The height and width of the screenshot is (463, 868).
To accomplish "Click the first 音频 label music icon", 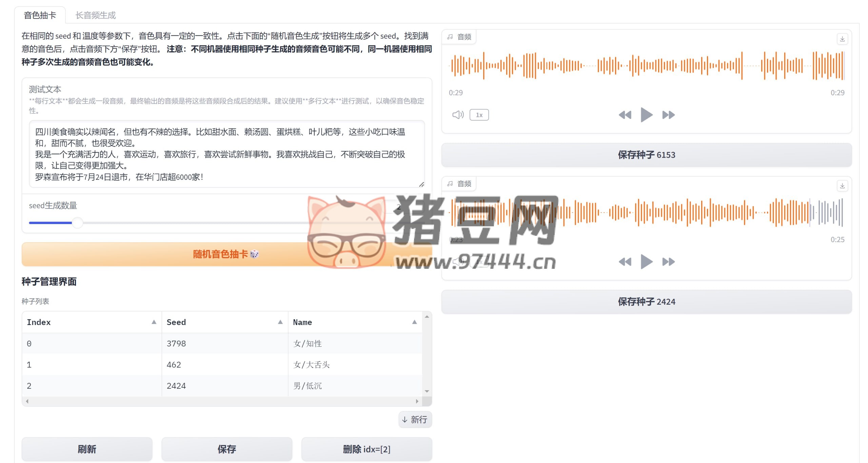I will click(450, 37).
